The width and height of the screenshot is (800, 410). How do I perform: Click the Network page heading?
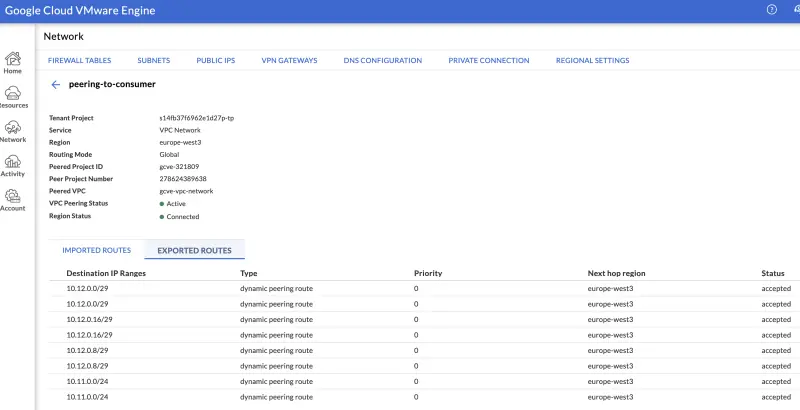[x=63, y=37]
